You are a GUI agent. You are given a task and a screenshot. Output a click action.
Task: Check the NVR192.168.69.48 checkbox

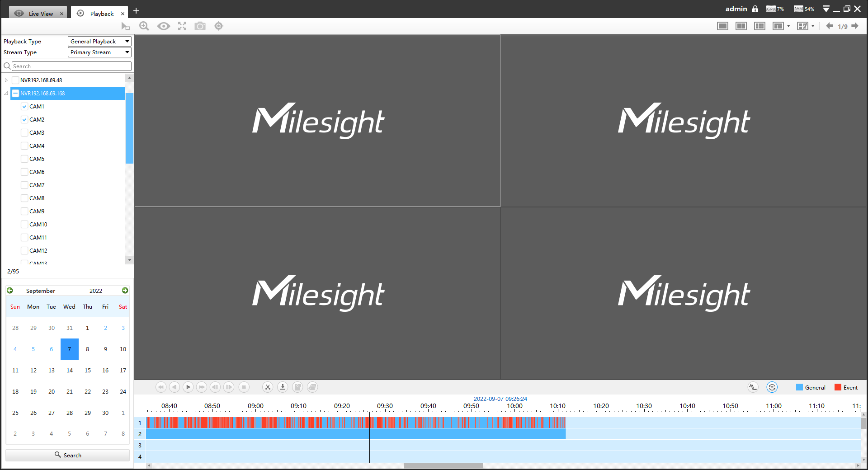click(x=15, y=80)
